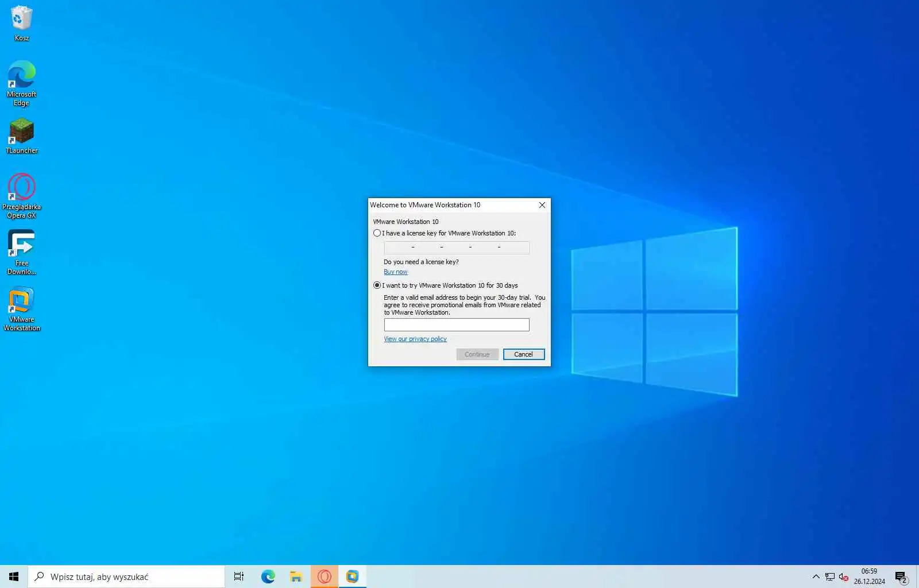Click the Continue button
The image size is (919, 588).
tap(477, 354)
